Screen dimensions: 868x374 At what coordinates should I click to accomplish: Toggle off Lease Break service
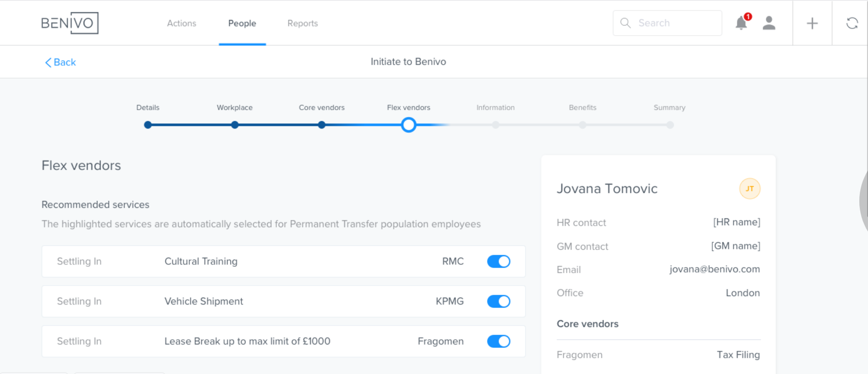coord(498,342)
